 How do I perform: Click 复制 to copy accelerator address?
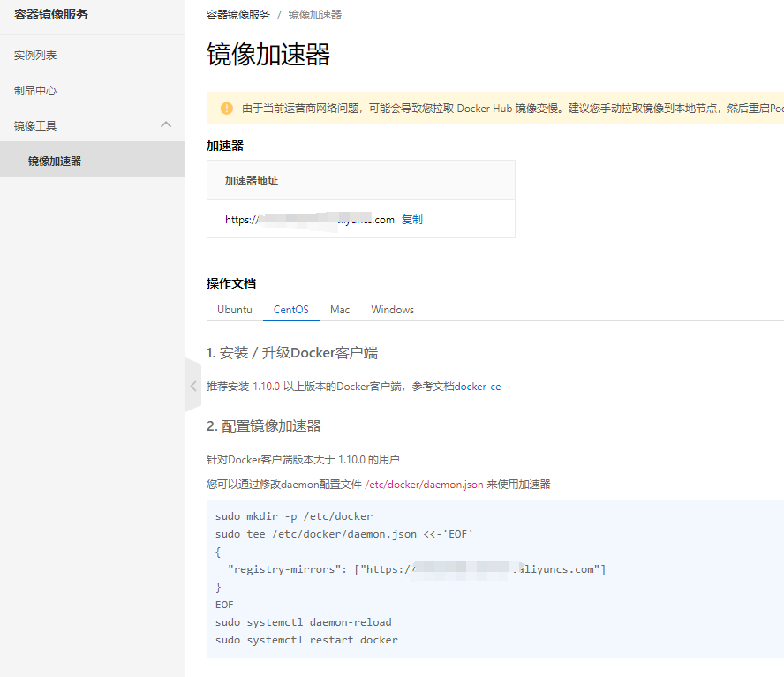point(412,220)
